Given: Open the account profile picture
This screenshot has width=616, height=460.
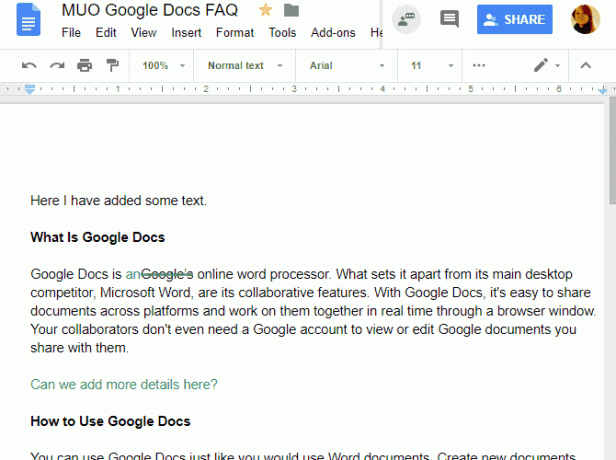Looking at the screenshot, I should pyautogui.click(x=585, y=19).
